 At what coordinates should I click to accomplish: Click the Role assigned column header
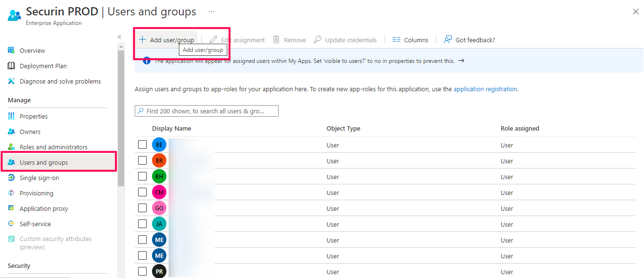pyautogui.click(x=520, y=128)
